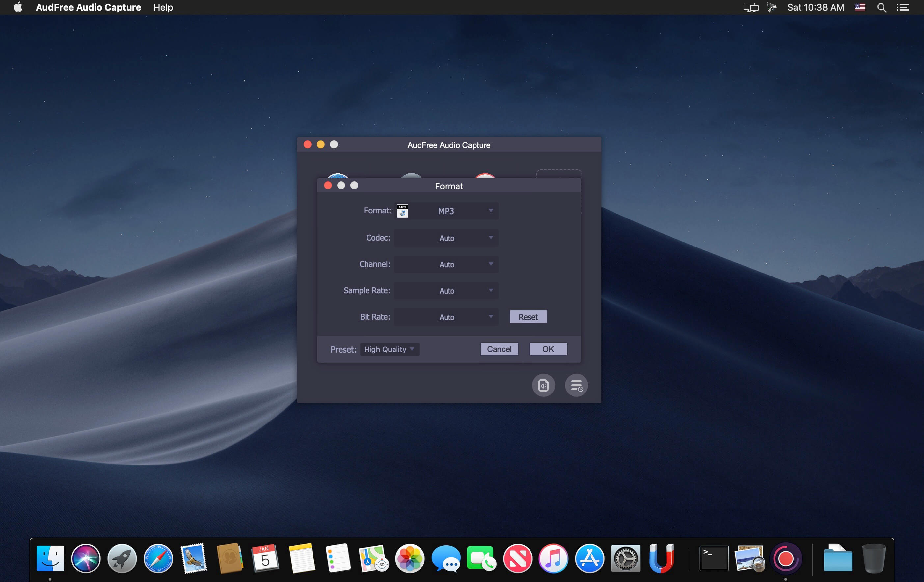The height and width of the screenshot is (582, 924).
Task: Open the Codec Auto dropdown
Action: pos(446,238)
